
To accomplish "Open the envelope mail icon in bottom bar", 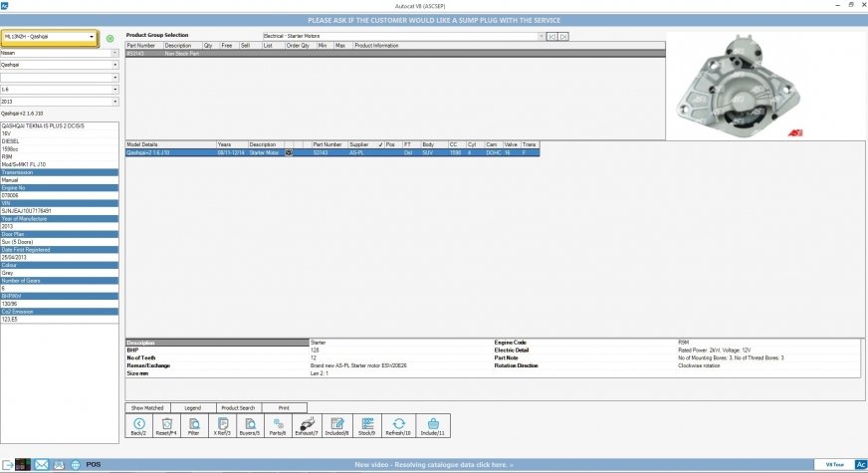I will tap(42, 465).
